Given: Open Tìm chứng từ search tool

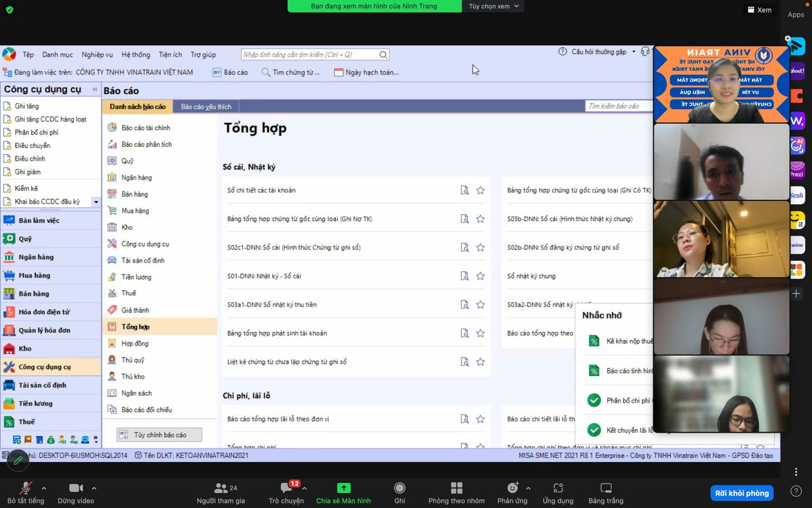Looking at the screenshot, I should [291, 72].
